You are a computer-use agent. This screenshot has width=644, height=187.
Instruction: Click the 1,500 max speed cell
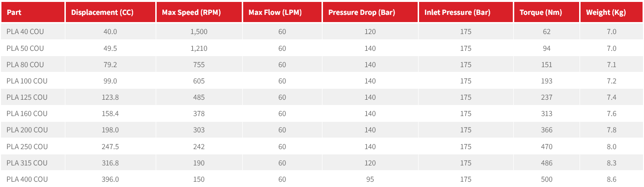click(x=198, y=32)
